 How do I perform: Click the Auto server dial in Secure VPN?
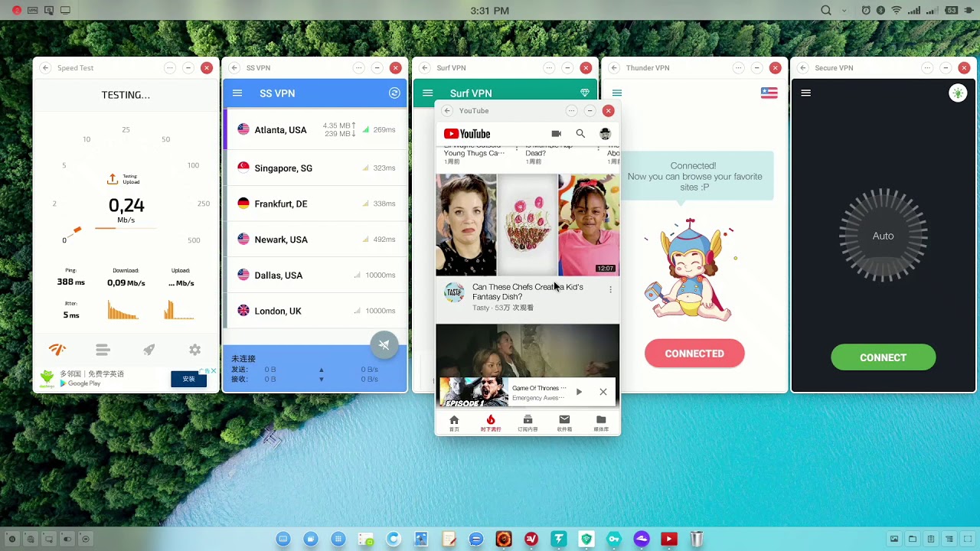point(883,236)
